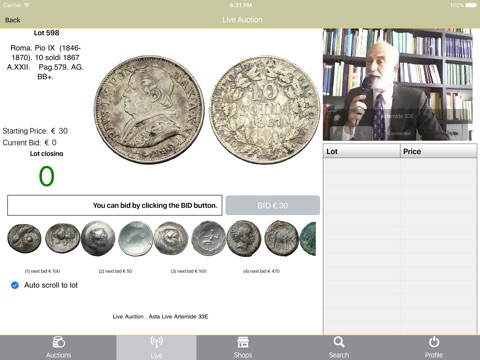Tap the bid message text field

click(x=115, y=205)
